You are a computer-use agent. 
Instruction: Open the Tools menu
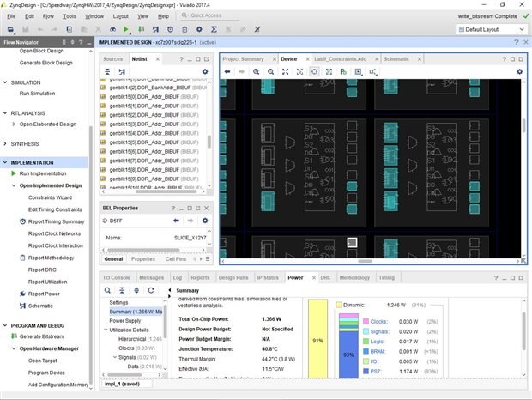click(x=70, y=15)
